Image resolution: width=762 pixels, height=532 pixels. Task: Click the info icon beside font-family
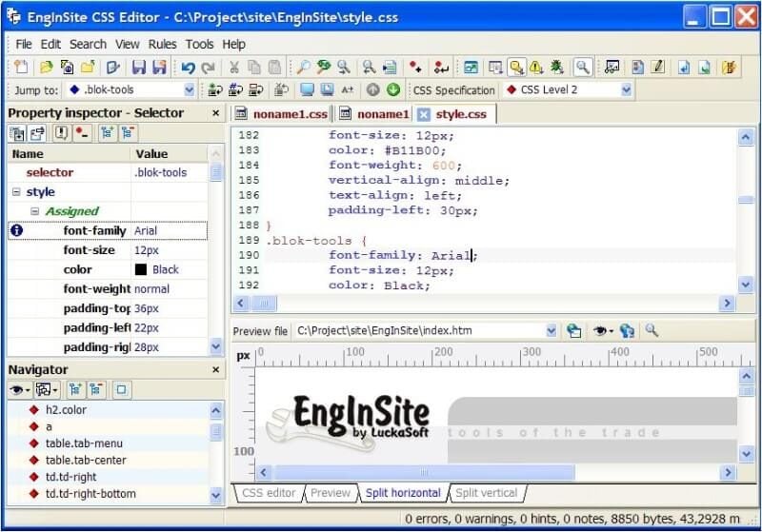[x=16, y=230]
